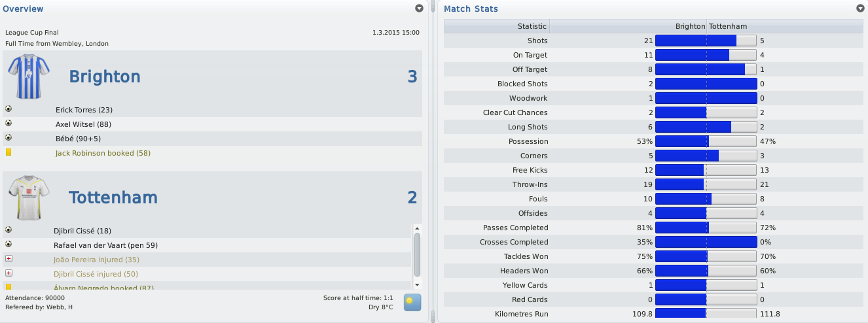Open the Overview panel dropdown arrow
868x323 pixels.
tap(419, 8)
